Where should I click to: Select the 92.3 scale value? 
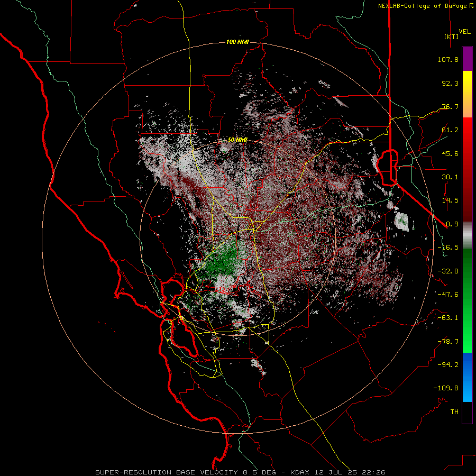[450, 83]
